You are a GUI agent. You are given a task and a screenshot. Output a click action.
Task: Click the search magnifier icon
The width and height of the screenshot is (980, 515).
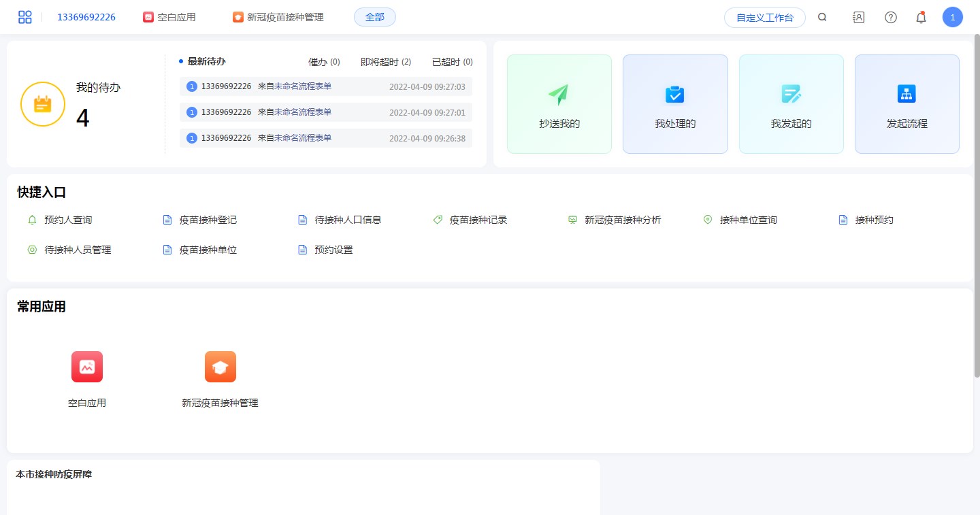(x=822, y=18)
